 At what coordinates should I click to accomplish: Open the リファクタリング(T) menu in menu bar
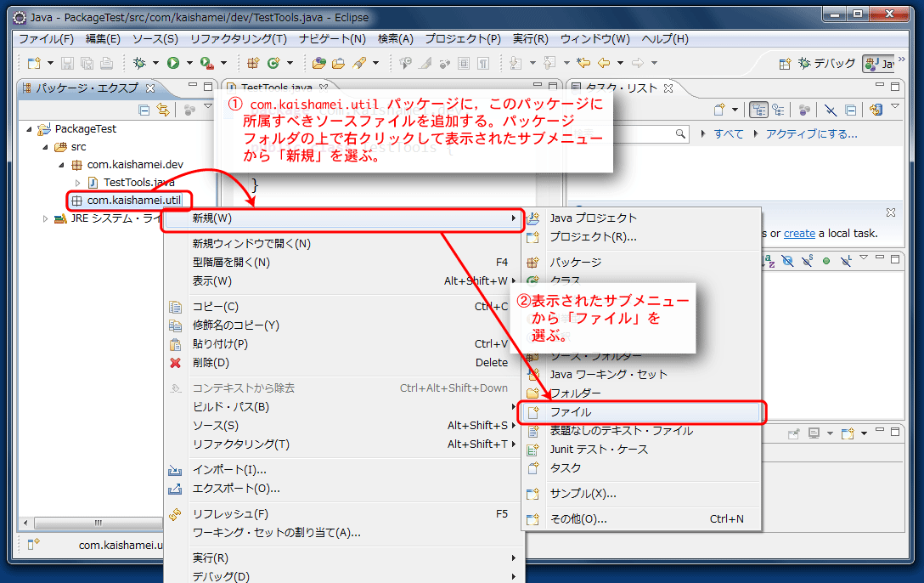238,39
